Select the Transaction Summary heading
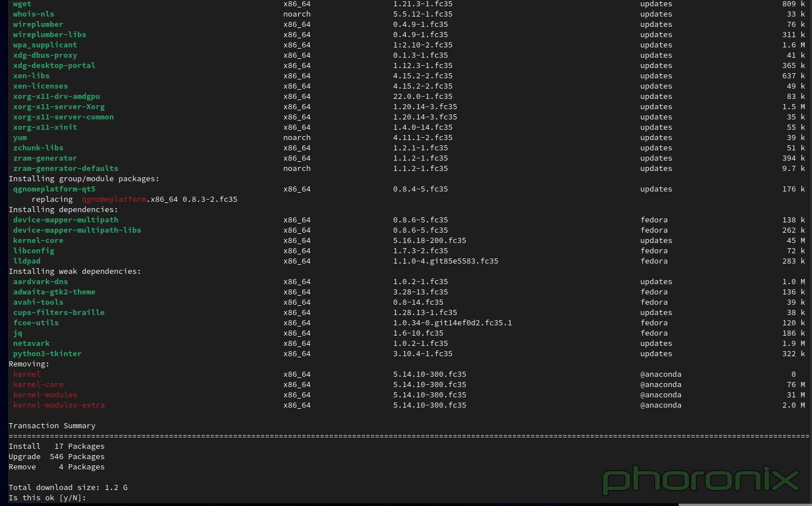This screenshot has height=506, width=812. click(52, 425)
